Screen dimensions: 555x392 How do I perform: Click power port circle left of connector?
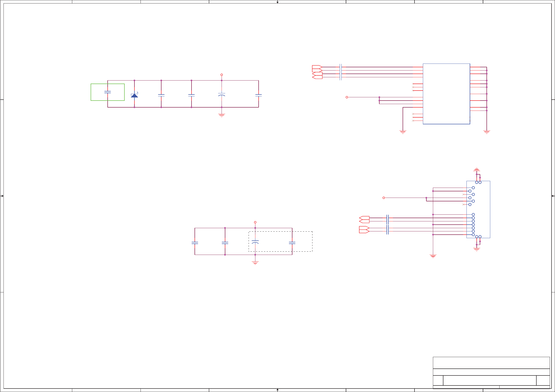point(384,198)
